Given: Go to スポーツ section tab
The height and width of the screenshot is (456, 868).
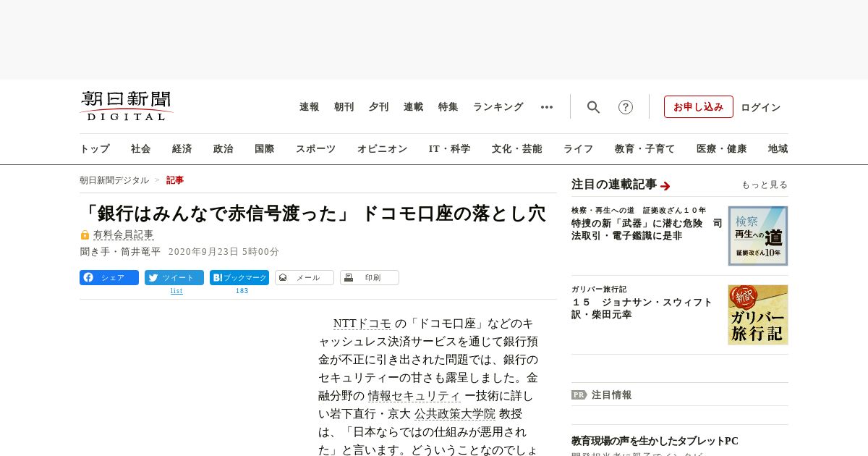Looking at the screenshot, I should pos(315,149).
